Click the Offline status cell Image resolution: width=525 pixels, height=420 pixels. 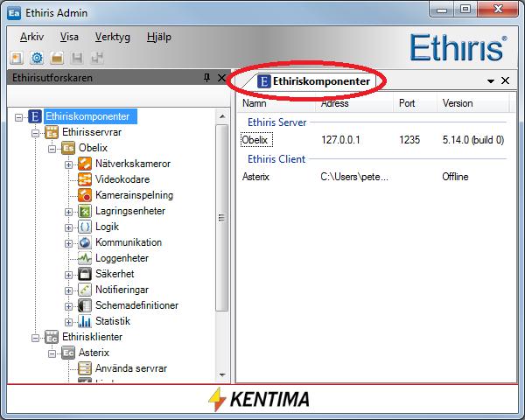[455, 177]
